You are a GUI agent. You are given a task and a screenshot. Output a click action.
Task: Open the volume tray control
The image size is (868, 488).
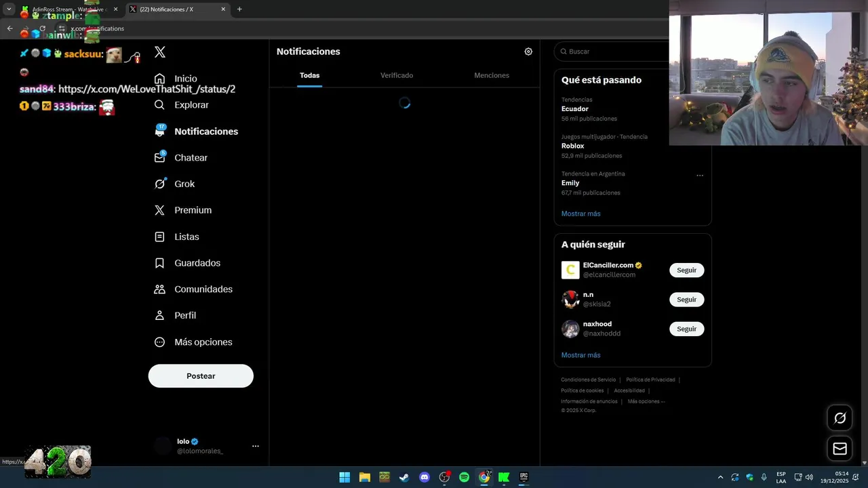(809, 477)
